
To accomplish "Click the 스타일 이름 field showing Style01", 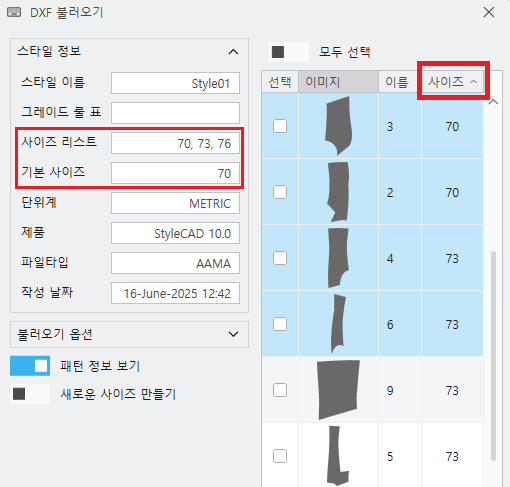I will tap(175, 83).
